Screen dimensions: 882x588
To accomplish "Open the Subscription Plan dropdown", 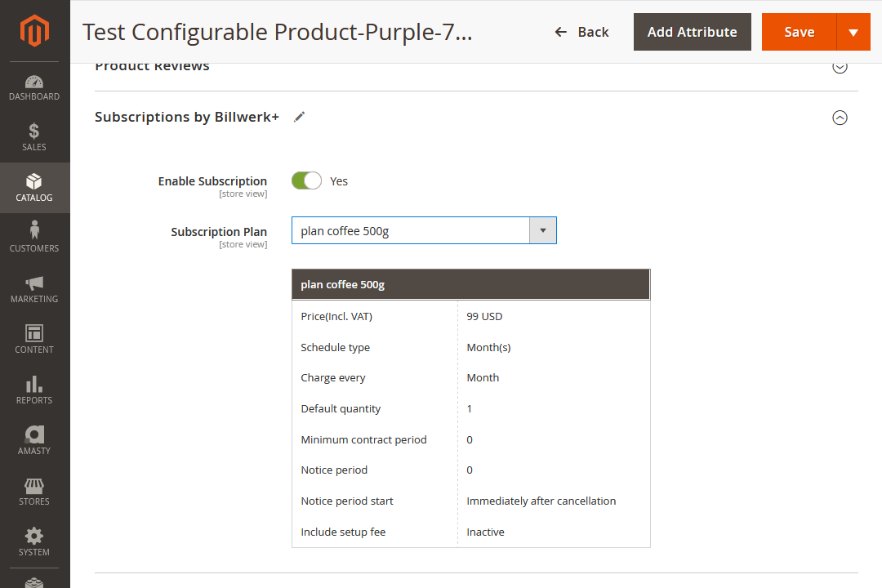I will [x=424, y=230].
